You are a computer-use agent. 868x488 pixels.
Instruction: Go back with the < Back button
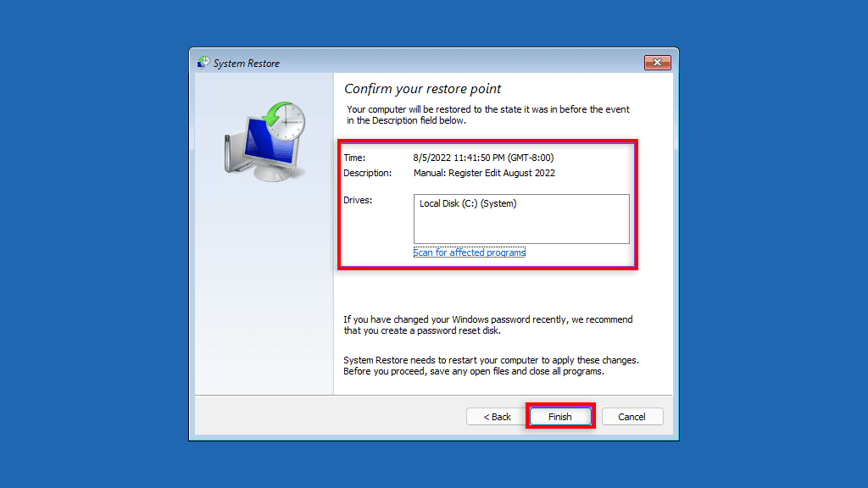(x=497, y=417)
